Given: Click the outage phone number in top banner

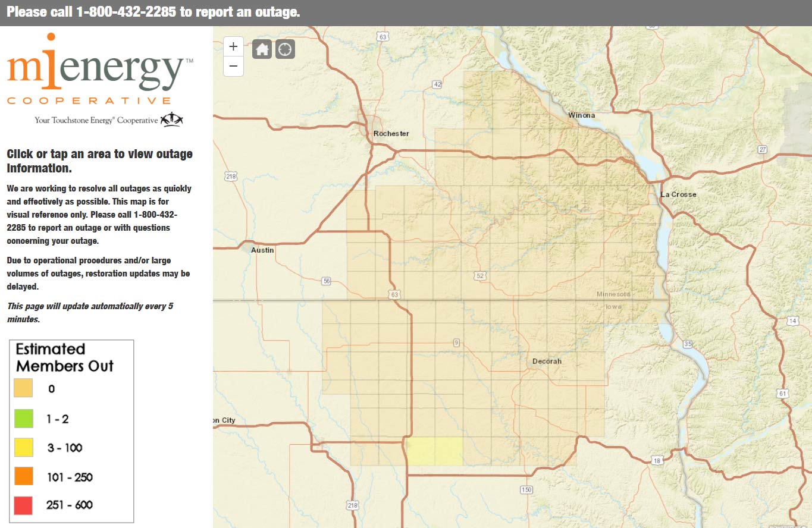Looking at the screenshot, I should pyautogui.click(x=126, y=12).
